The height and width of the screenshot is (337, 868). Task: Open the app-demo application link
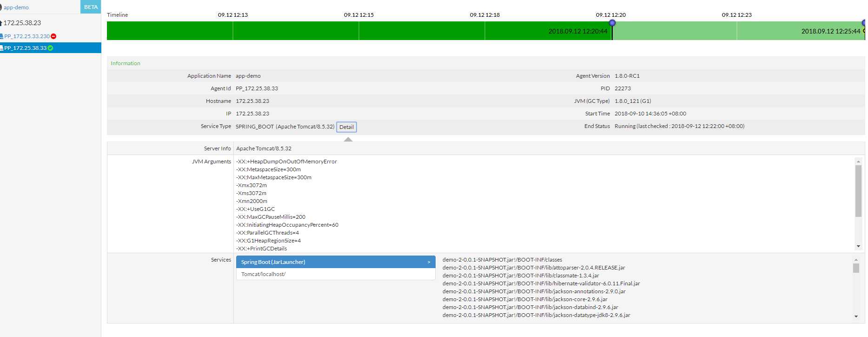pyautogui.click(x=16, y=7)
